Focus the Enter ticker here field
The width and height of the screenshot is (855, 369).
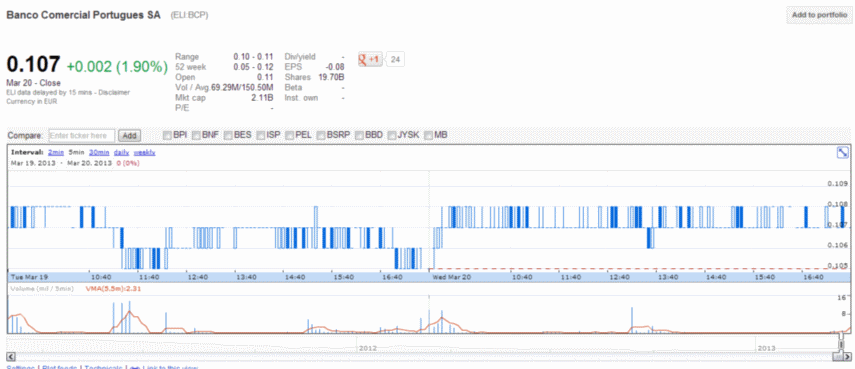coord(81,135)
